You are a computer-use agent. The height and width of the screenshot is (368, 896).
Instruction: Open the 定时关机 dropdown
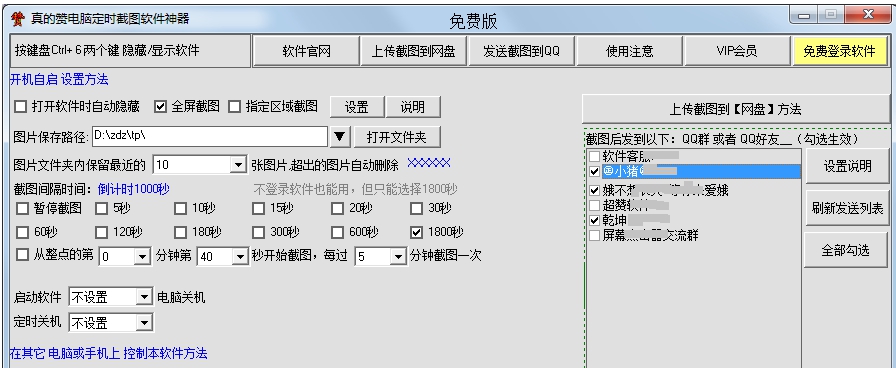pyautogui.click(x=144, y=323)
